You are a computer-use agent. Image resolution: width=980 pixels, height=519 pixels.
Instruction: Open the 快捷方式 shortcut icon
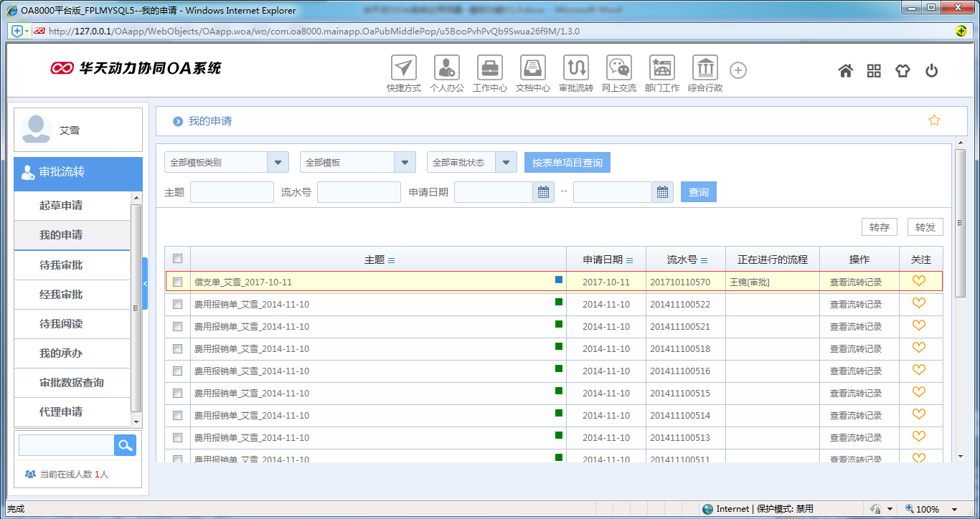tap(403, 68)
